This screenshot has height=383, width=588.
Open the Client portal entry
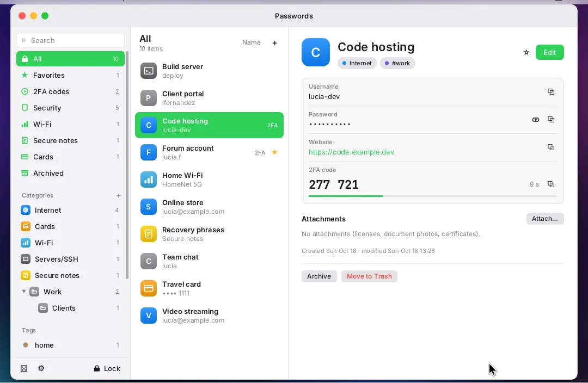pyautogui.click(x=209, y=98)
